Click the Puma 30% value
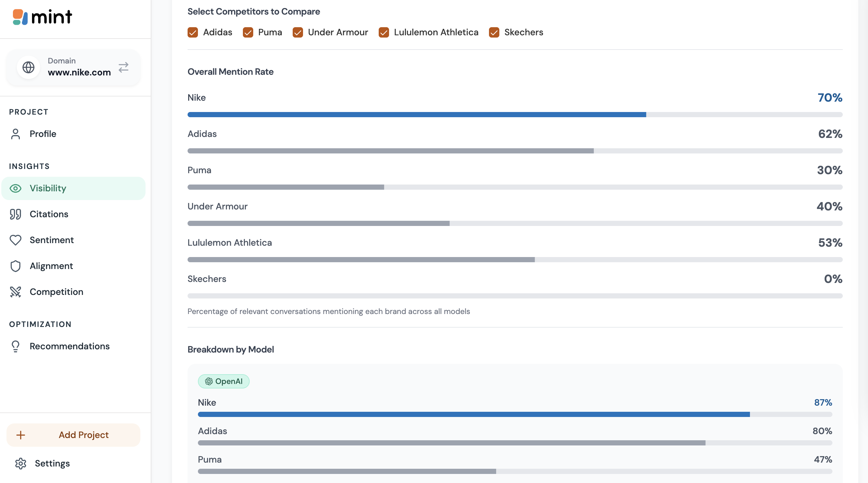The image size is (868, 483). (x=830, y=170)
